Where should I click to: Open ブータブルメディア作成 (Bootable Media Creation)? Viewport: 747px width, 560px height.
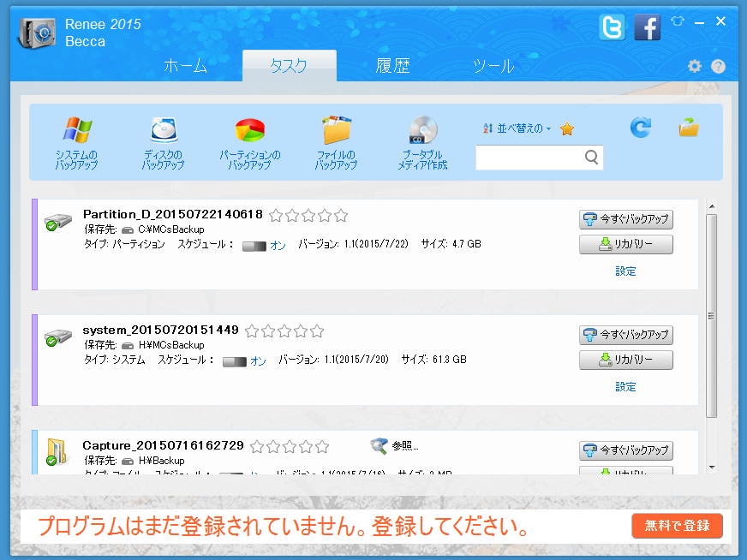coord(422,143)
